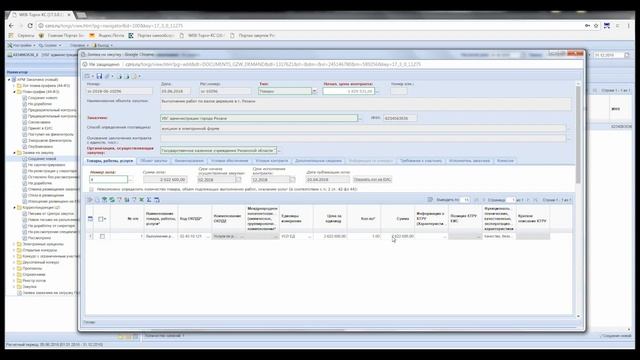Select 'Рассмотрено' under Корреспонденция
The height and width of the screenshot is (360, 640).
coord(39,238)
